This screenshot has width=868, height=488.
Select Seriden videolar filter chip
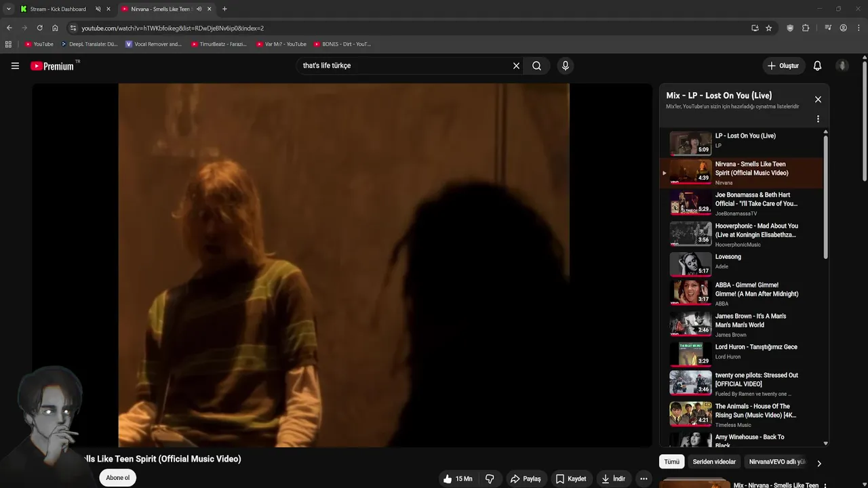[714, 462]
